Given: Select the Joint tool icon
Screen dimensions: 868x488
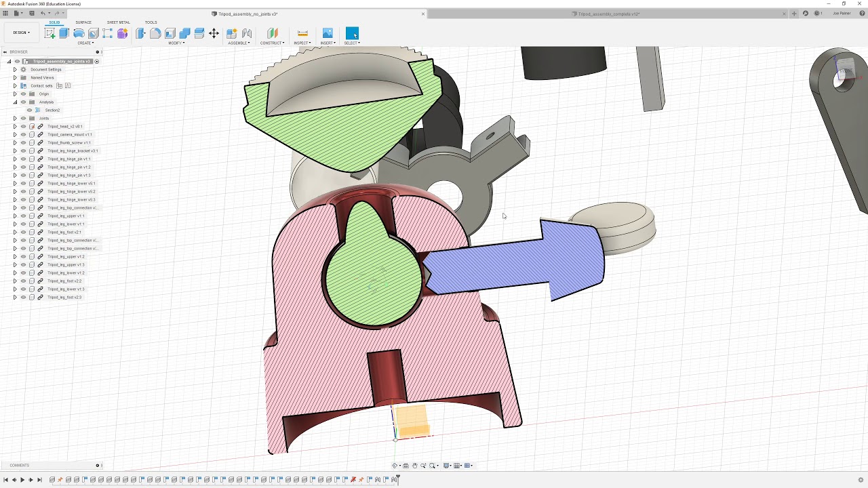Looking at the screenshot, I should [247, 33].
